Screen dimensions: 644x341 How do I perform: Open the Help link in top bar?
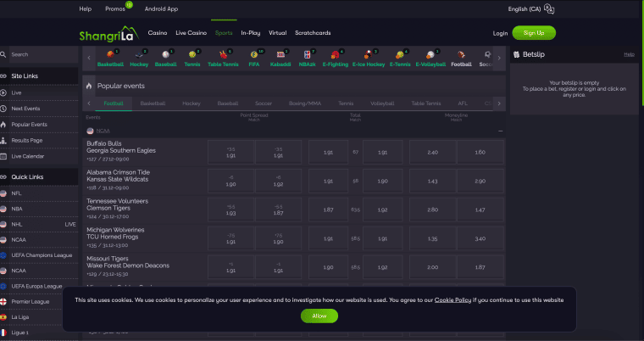click(86, 8)
